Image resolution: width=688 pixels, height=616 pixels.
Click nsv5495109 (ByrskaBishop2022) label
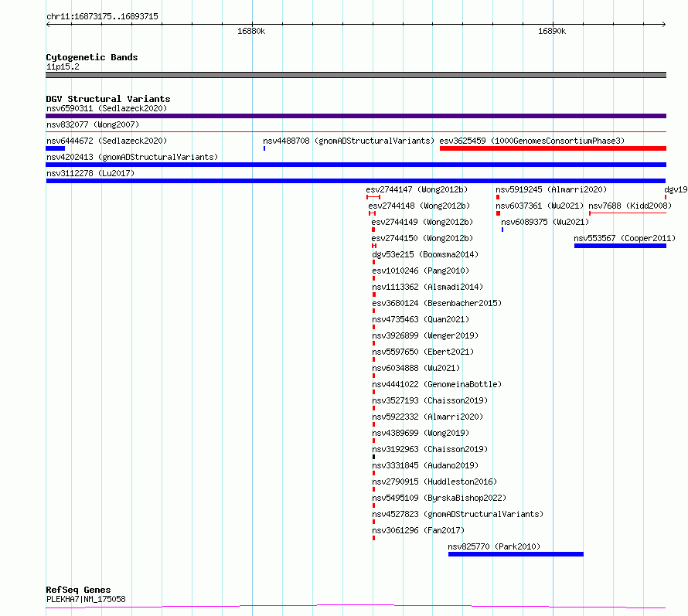coord(439,498)
